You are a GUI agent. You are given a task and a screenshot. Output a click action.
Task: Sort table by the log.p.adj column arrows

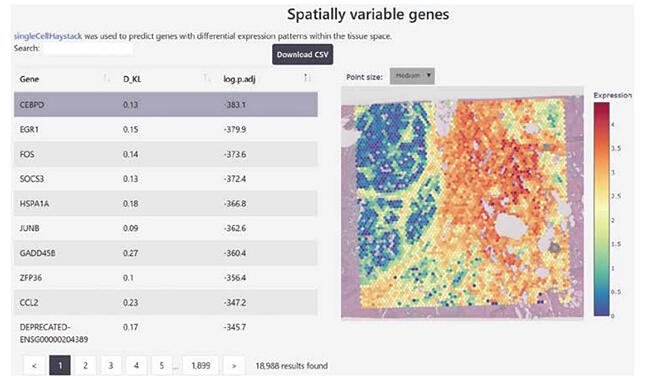[x=306, y=78]
